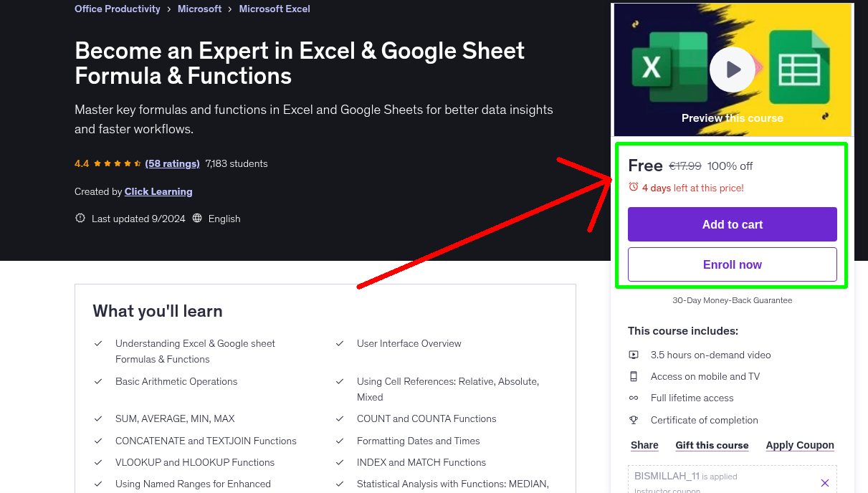Open the Office Productivity category

pos(117,9)
